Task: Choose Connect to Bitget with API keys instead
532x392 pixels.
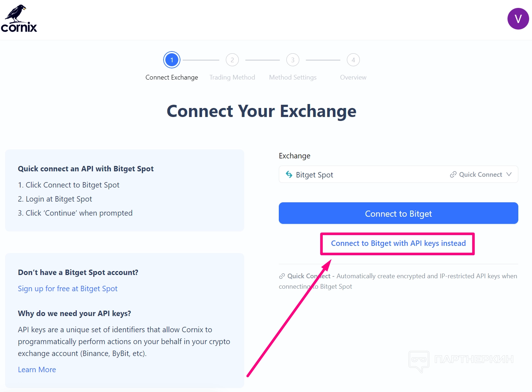Action: [398, 243]
